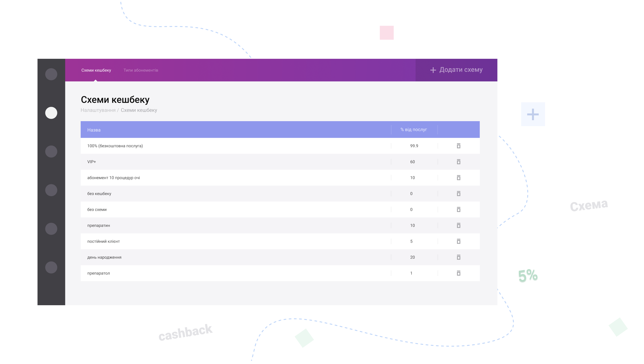Screen dimensions: 644x364
Task: Click the decorative blue plus square
Action: point(533,114)
